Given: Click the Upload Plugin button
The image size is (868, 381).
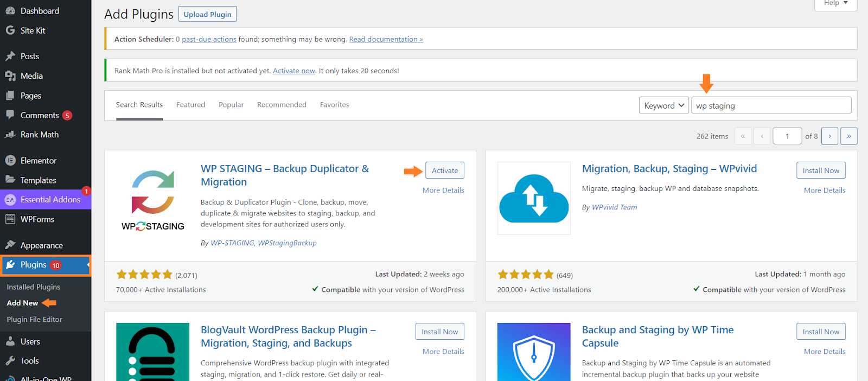Looking at the screenshot, I should pyautogui.click(x=207, y=14).
